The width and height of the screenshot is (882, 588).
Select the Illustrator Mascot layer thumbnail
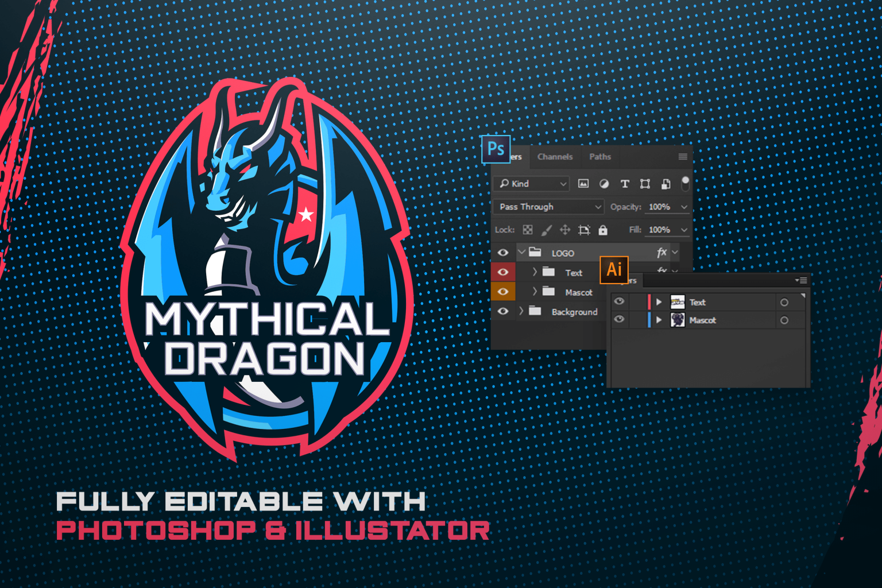pyautogui.click(x=678, y=320)
